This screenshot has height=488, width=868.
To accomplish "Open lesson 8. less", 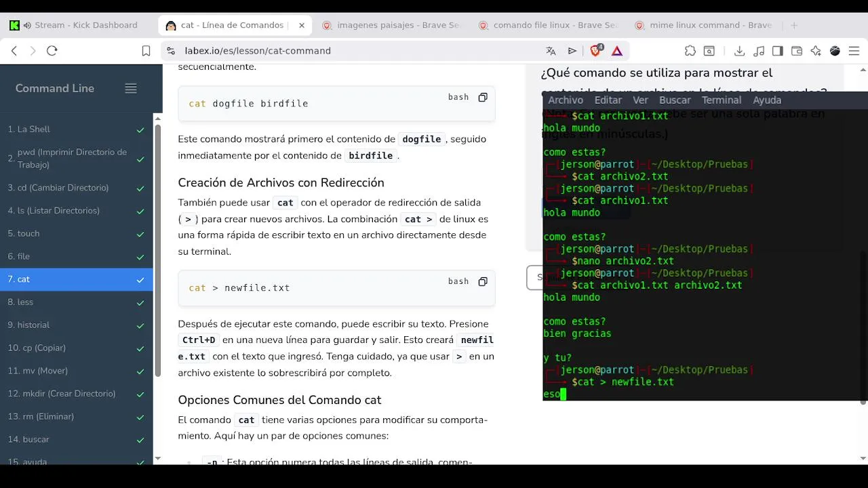I will pyautogui.click(x=77, y=302).
